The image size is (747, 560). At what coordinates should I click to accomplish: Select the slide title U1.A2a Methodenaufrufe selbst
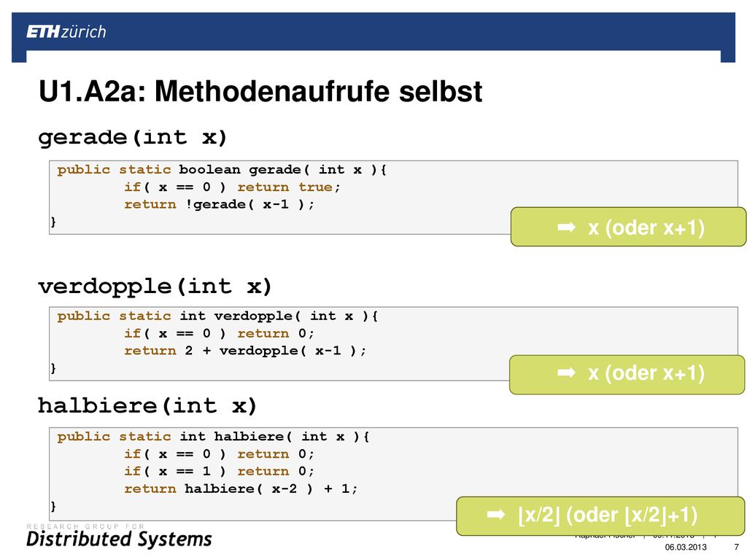click(260, 91)
